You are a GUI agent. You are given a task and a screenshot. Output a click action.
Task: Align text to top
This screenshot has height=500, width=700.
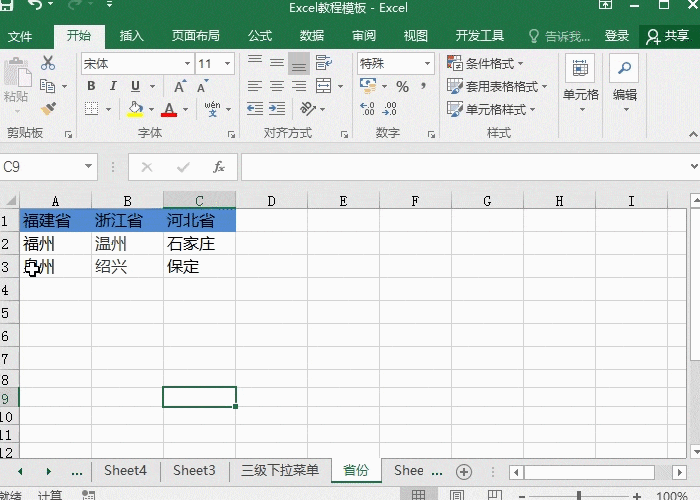[x=255, y=62]
